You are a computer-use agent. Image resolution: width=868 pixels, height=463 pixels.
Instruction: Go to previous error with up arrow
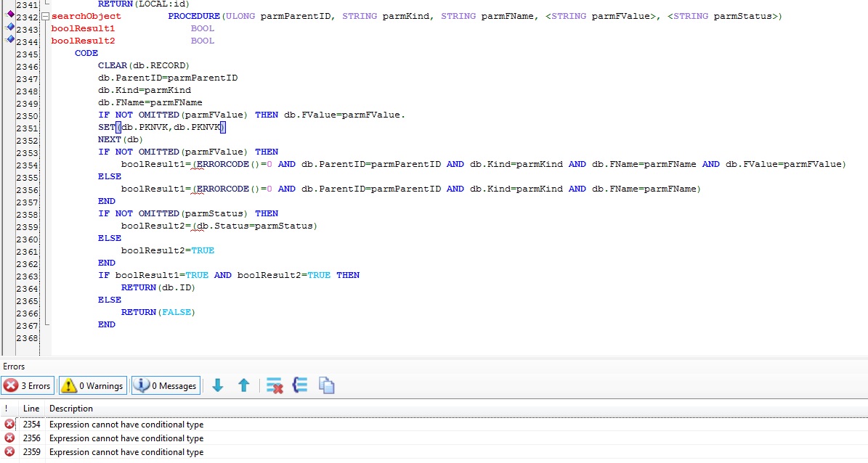(x=244, y=386)
